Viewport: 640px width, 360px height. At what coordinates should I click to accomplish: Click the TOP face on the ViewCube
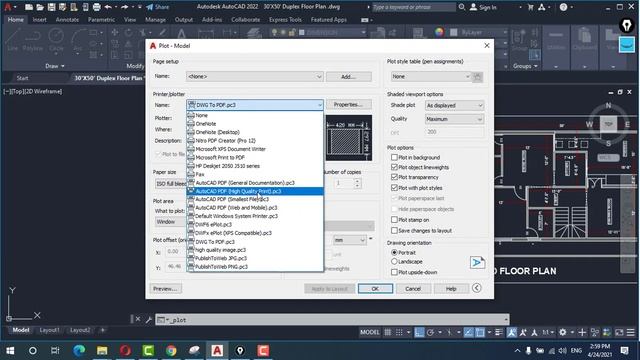pyautogui.click(x=608, y=124)
